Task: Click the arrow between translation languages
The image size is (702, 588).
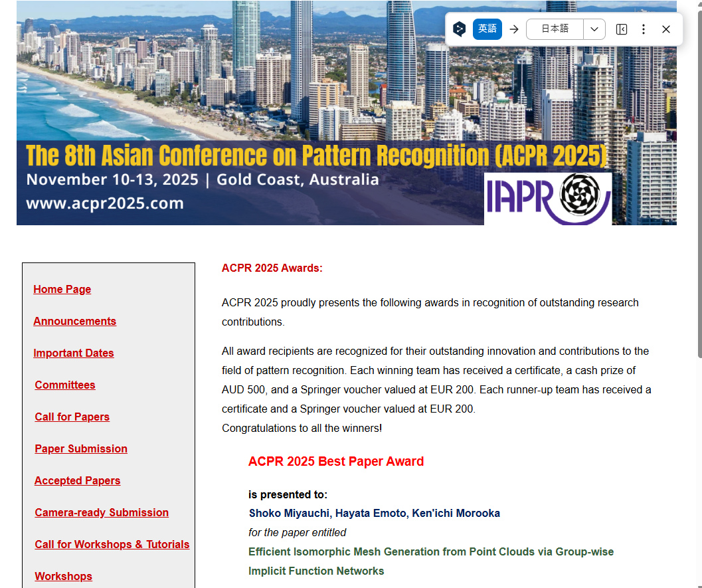Action: (513, 29)
